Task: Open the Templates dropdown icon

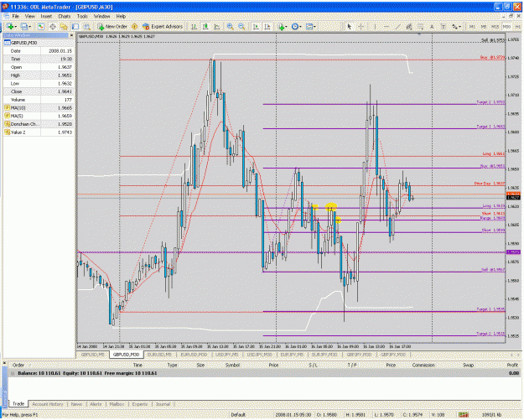Action: coord(310,26)
